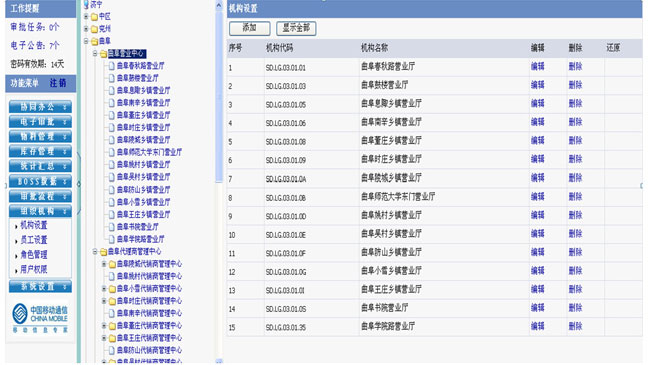This screenshot has height=365, width=650.
Task: Click document icon of 曲阜春秋路营业厅
Action: click(x=112, y=66)
